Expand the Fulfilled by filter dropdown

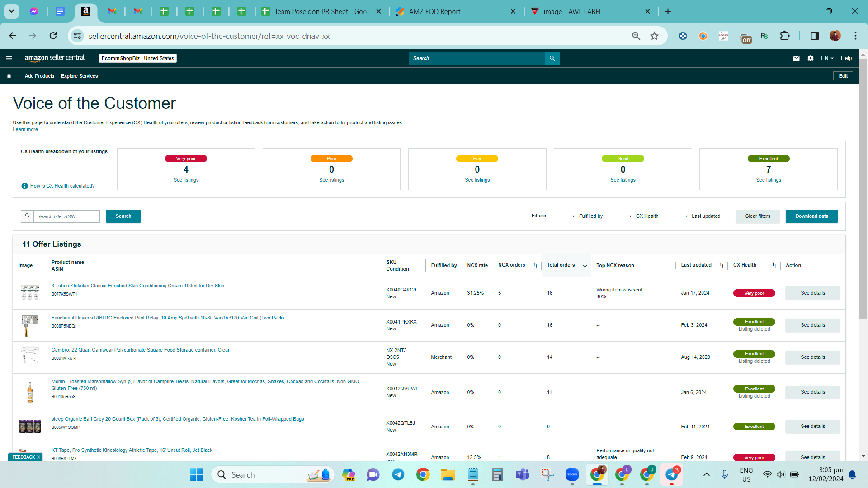click(x=587, y=216)
